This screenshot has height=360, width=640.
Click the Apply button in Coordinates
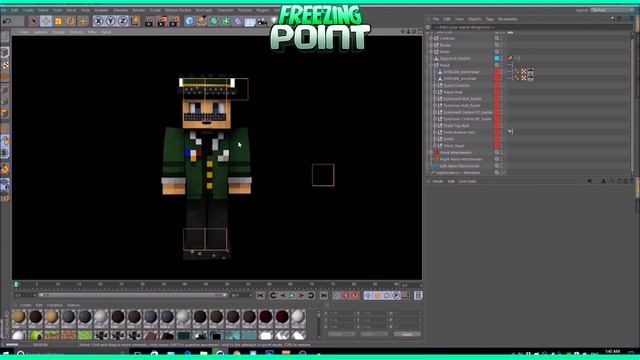(x=407, y=334)
